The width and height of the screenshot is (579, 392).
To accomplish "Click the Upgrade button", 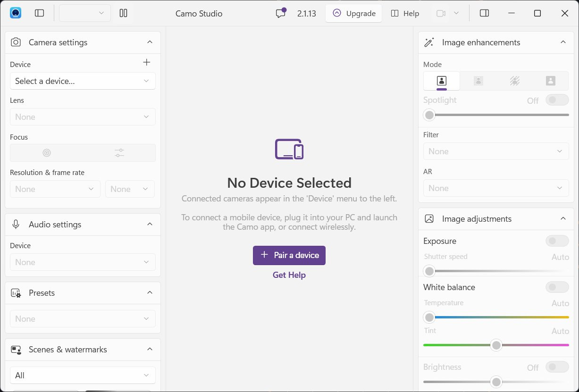I will tap(354, 13).
